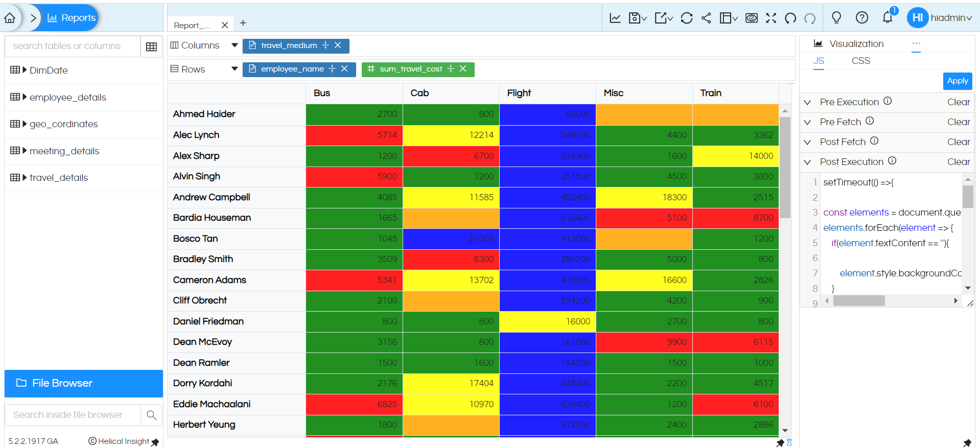Clear the Post Execution script
Image resolution: width=980 pixels, height=448 pixels.
pyautogui.click(x=959, y=162)
